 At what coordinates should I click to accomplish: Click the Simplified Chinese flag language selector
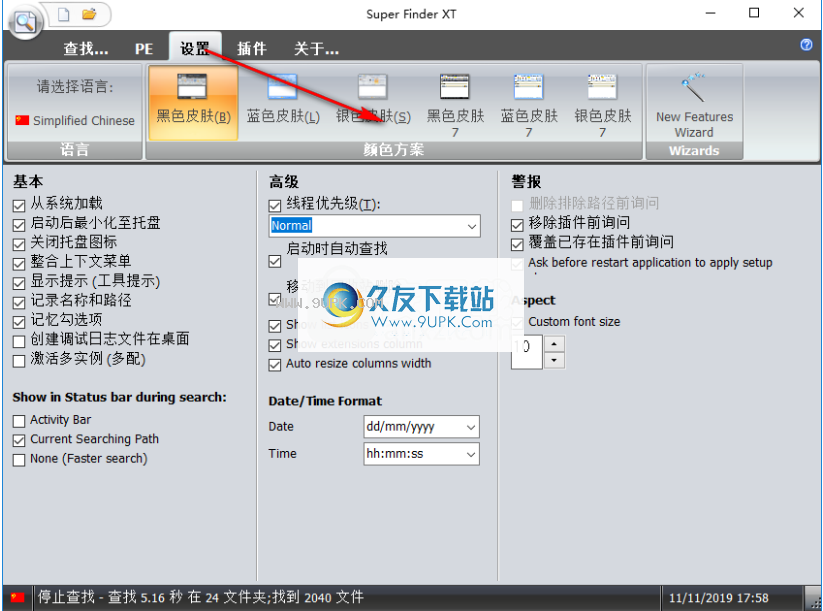[x=75, y=121]
